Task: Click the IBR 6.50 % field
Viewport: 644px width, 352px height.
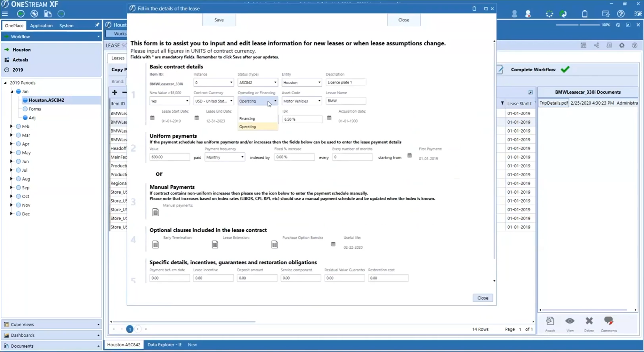Action: click(x=302, y=119)
